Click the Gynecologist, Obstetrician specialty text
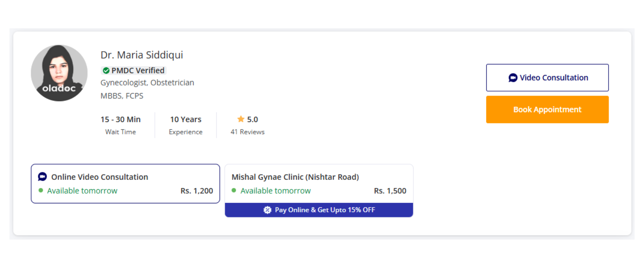 [147, 83]
